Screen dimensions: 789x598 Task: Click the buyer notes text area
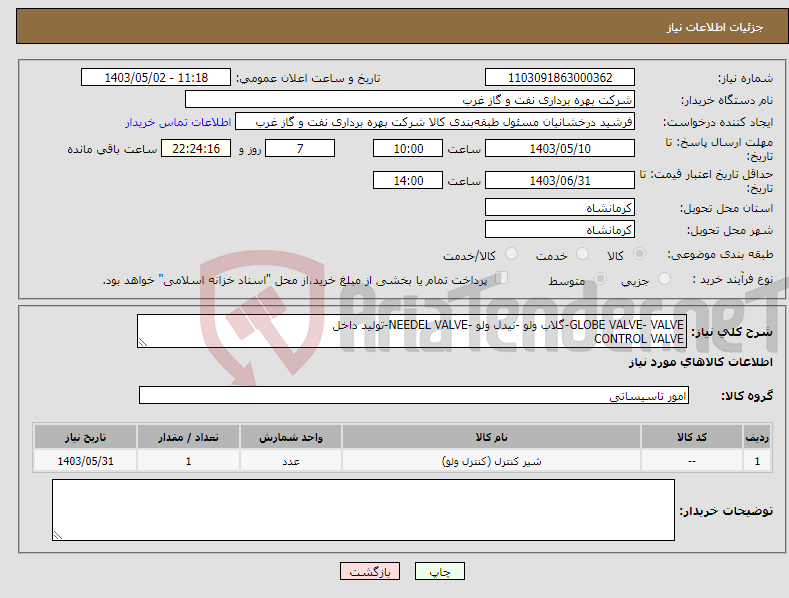click(x=363, y=510)
